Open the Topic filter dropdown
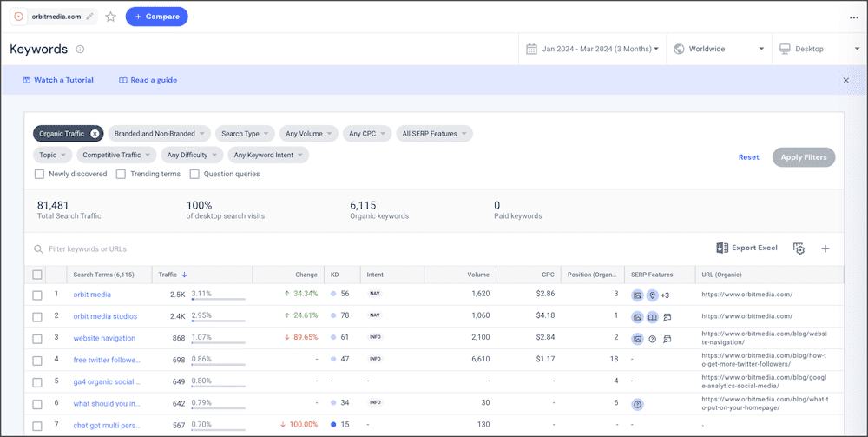 click(53, 156)
